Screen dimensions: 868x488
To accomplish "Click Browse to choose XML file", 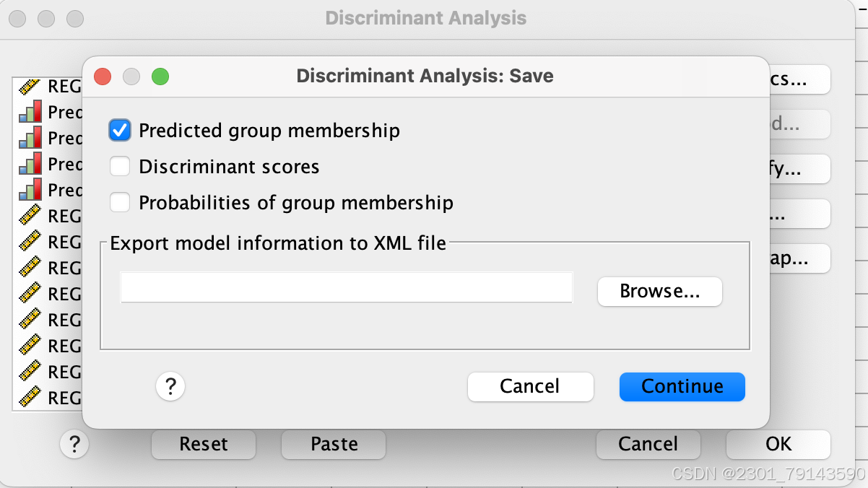I will pos(660,292).
